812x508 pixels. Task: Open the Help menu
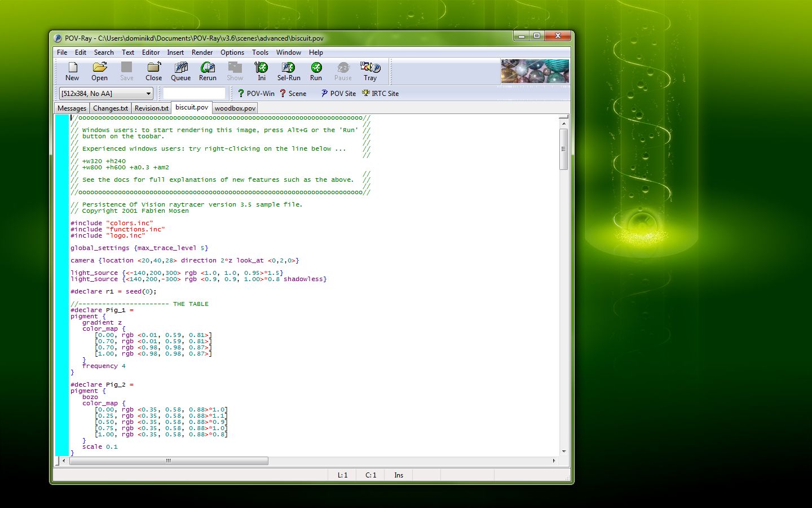click(316, 52)
